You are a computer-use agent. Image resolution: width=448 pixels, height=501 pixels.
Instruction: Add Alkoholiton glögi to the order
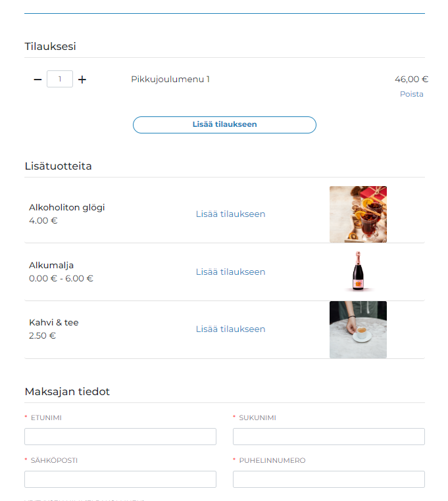click(230, 214)
